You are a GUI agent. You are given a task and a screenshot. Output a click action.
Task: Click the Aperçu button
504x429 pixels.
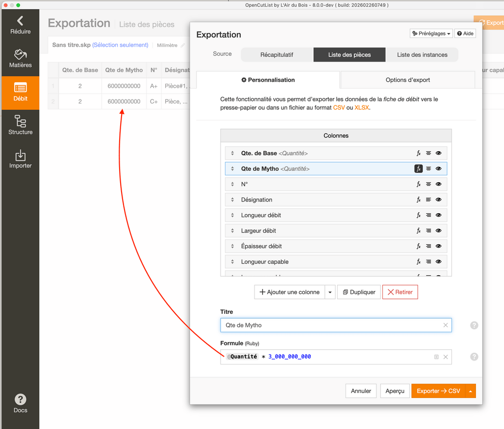[x=395, y=391]
